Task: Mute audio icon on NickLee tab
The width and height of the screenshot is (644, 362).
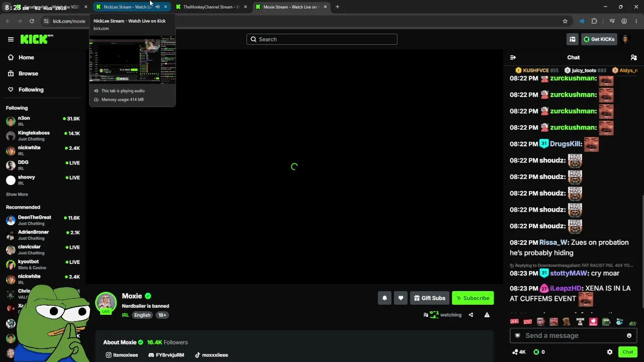Action: point(157,7)
